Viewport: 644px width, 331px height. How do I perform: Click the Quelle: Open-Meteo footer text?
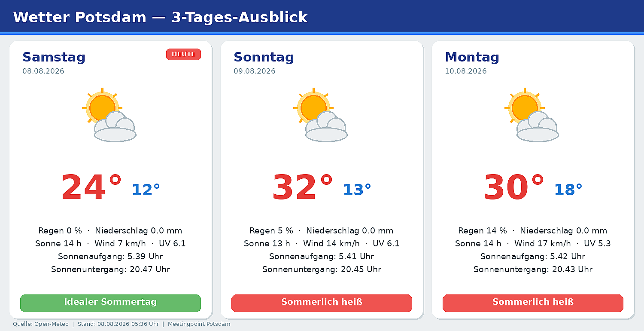41,324
